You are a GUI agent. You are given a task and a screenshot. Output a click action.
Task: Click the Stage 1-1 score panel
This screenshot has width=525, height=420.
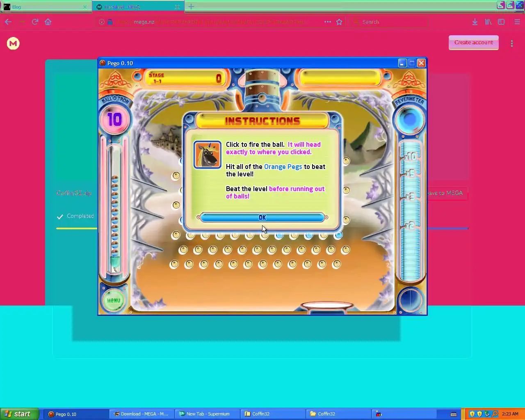pyautogui.click(x=185, y=78)
